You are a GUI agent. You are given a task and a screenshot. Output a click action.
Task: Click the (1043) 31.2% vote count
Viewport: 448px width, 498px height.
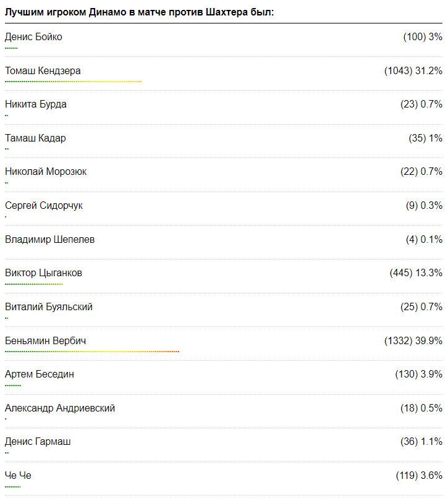tap(413, 71)
